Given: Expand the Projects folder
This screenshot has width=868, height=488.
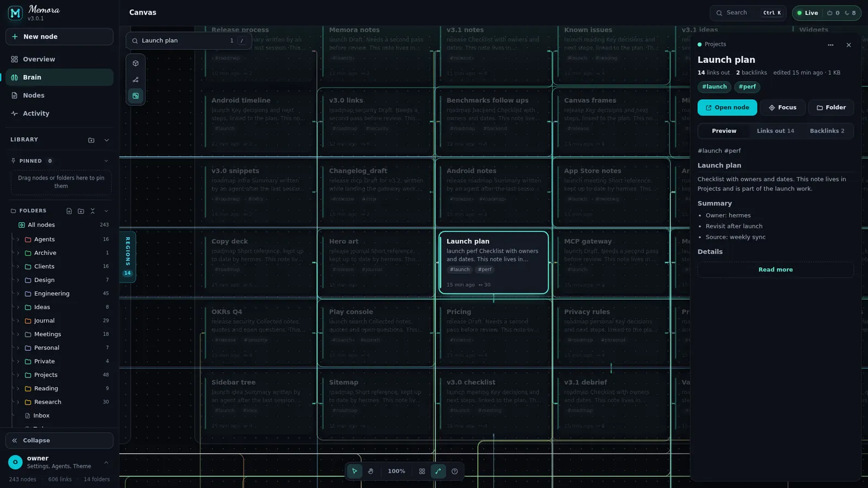Looking at the screenshot, I should click(x=18, y=375).
